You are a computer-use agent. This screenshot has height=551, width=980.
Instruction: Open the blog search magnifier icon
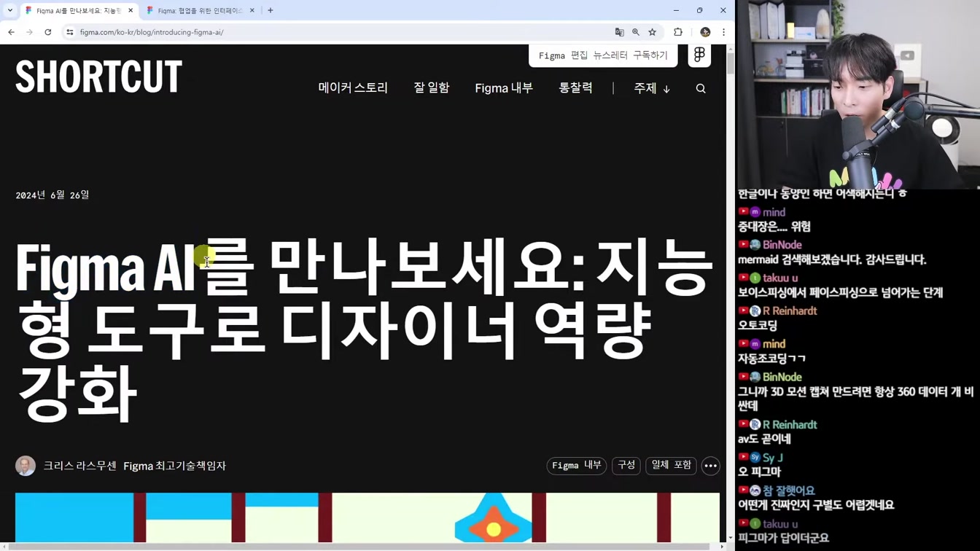tap(701, 89)
